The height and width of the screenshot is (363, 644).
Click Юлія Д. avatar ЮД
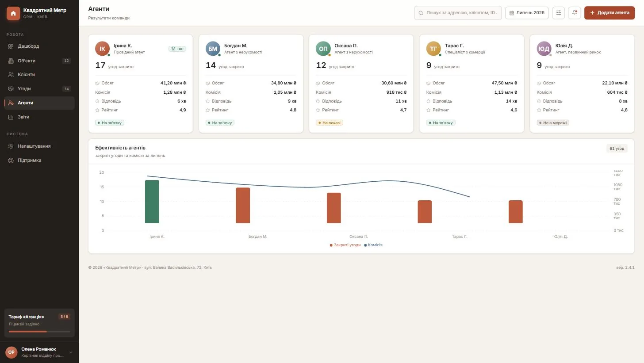pos(544,49)
